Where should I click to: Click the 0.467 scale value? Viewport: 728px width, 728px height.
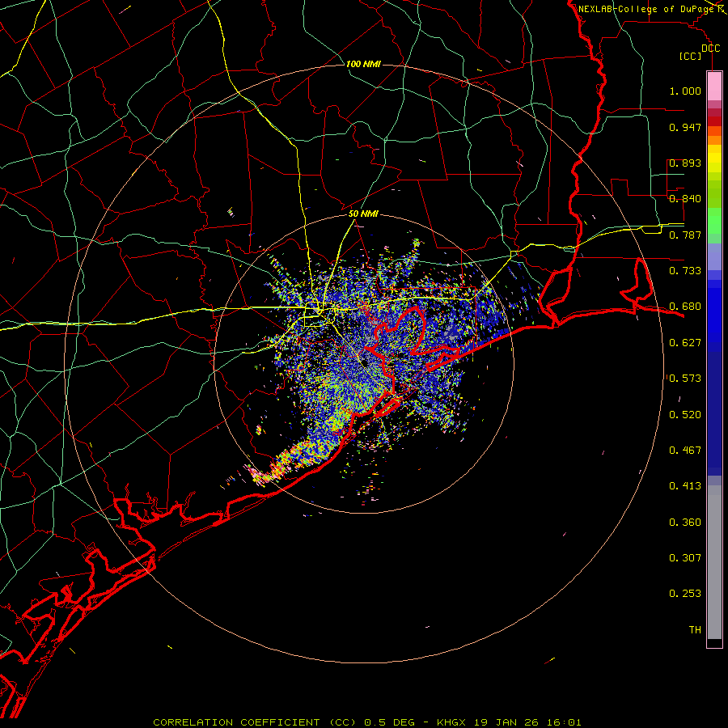[x=685, y=451]
